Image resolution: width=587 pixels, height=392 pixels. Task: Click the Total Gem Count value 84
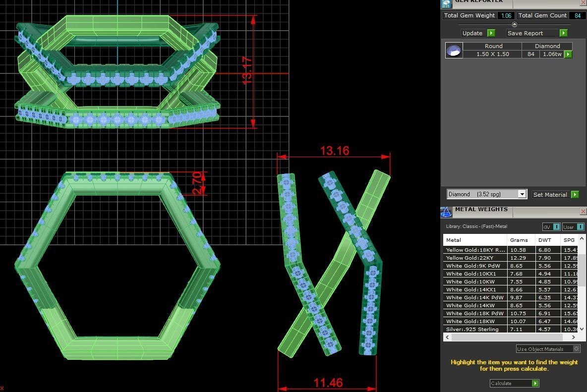(577, 15)
